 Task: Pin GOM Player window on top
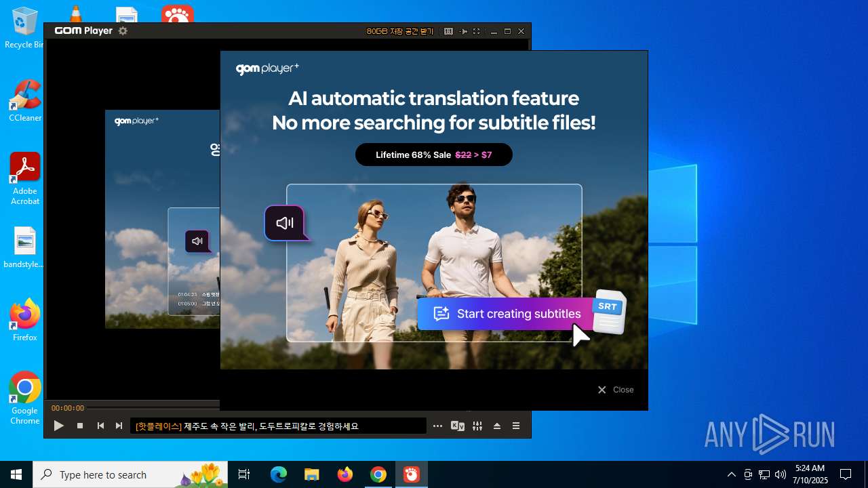(x=464, y=31)
